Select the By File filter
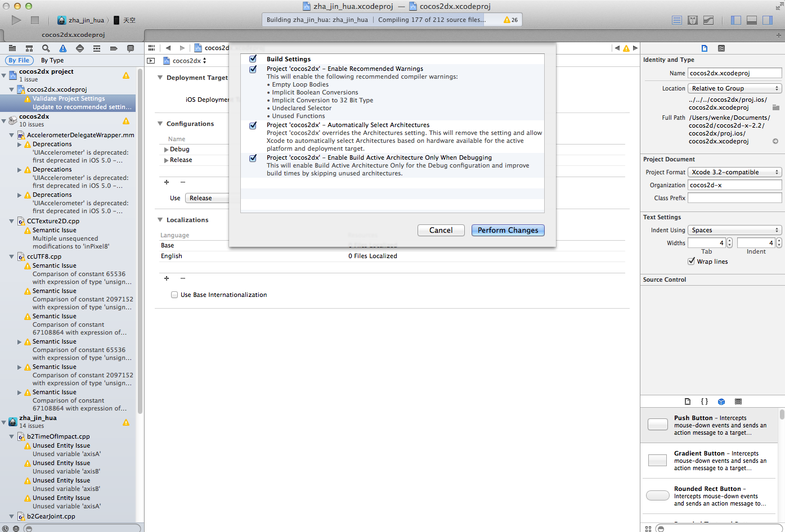785x532 pixels. pyautogui.click(x=19, y=60)
